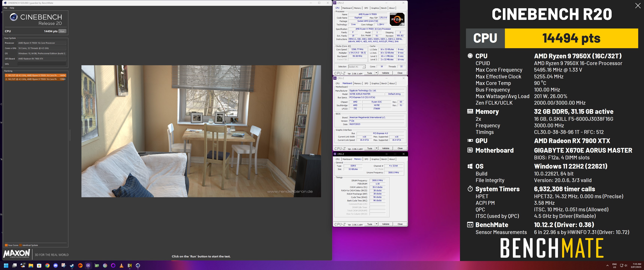The image size is (644, 270).
Task: Open About tab in the top CPU-Z window
Action: pyautogui.click(x=392, y=8)
